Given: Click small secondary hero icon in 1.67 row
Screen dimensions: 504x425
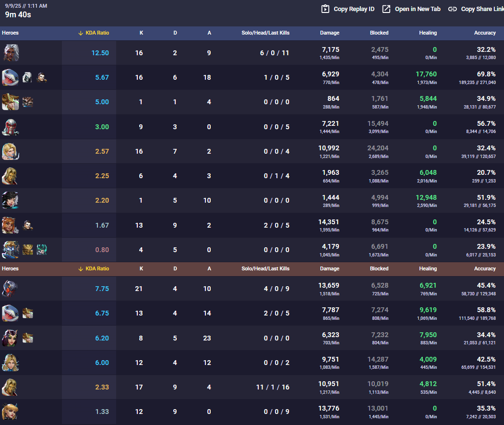Looking at the screenshot, I should [x=28, y=225].
